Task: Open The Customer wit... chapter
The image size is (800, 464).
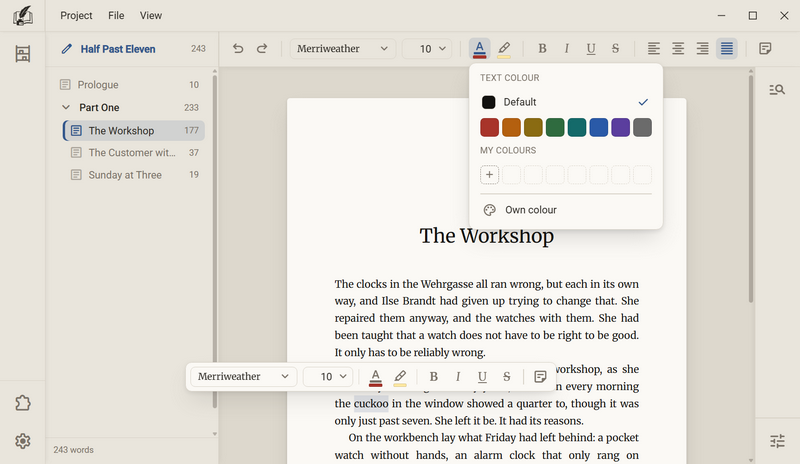Action: [x=134, y=153]
